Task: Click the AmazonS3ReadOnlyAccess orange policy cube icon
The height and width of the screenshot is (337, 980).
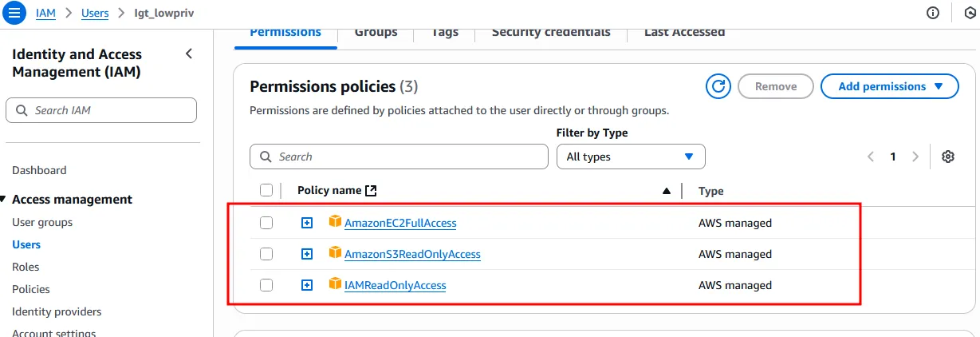Action: tap(335, 253)
